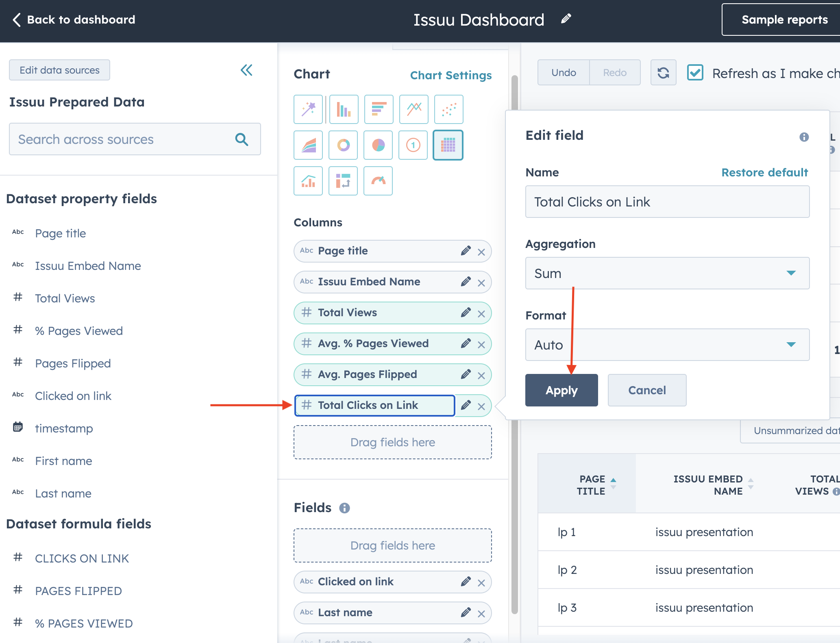
Task: Focus the Search across sources field
Action: [x=135, y=139]
